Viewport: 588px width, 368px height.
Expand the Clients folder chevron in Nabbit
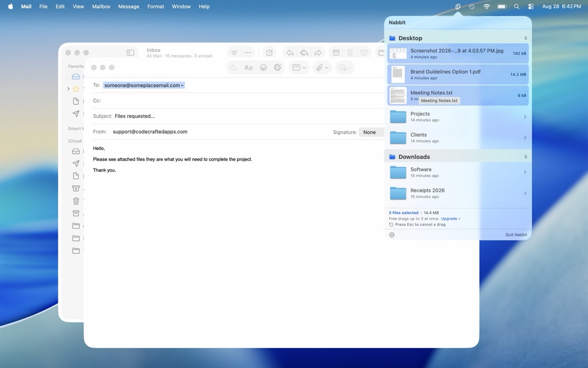click(x=525, y=138)
